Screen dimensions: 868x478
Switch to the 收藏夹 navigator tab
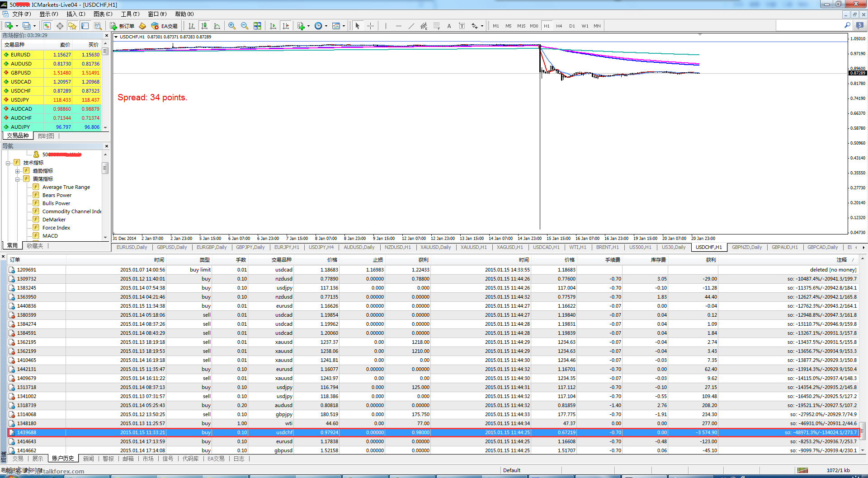click(x=35, y=246)
